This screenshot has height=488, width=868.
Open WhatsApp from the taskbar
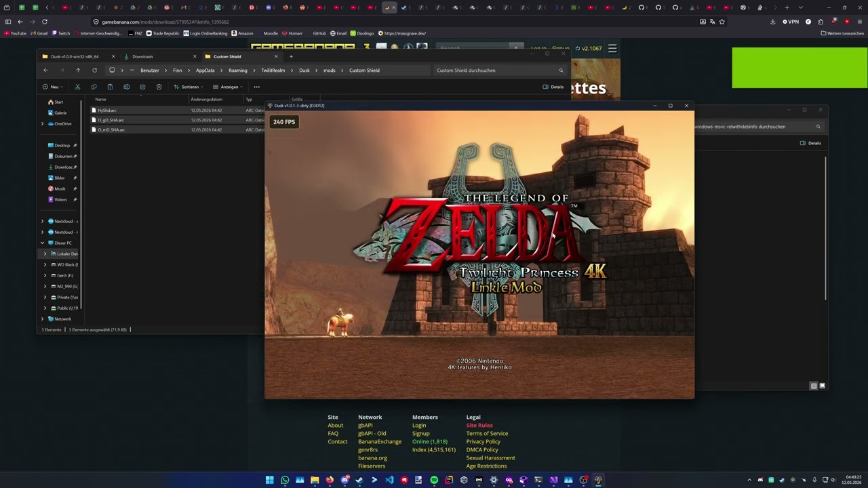pos(285,480)
